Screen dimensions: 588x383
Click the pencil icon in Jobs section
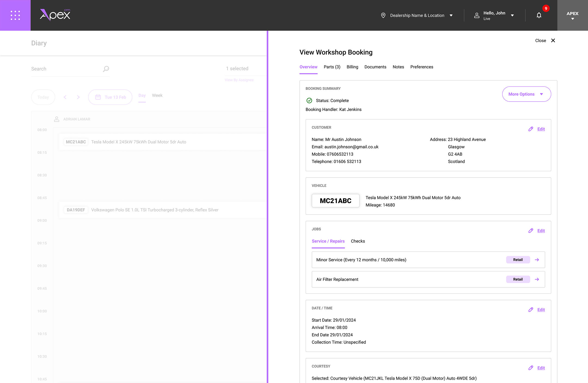531,231
